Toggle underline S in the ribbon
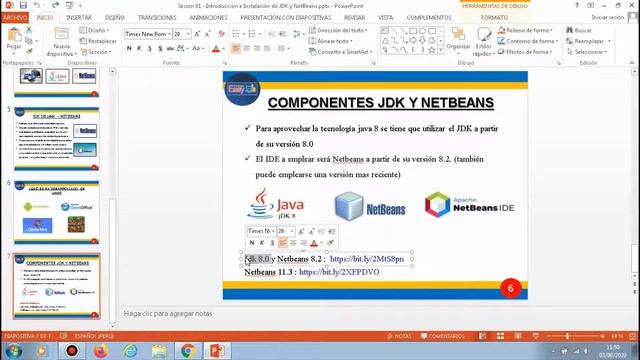 pyautogui.click(x=150, y=49)
